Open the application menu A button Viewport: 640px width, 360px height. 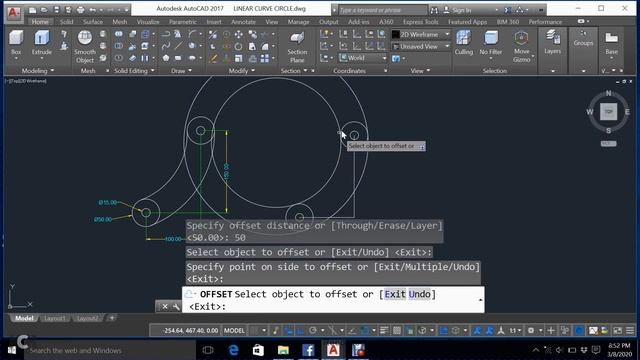click(x=13, y=12)
